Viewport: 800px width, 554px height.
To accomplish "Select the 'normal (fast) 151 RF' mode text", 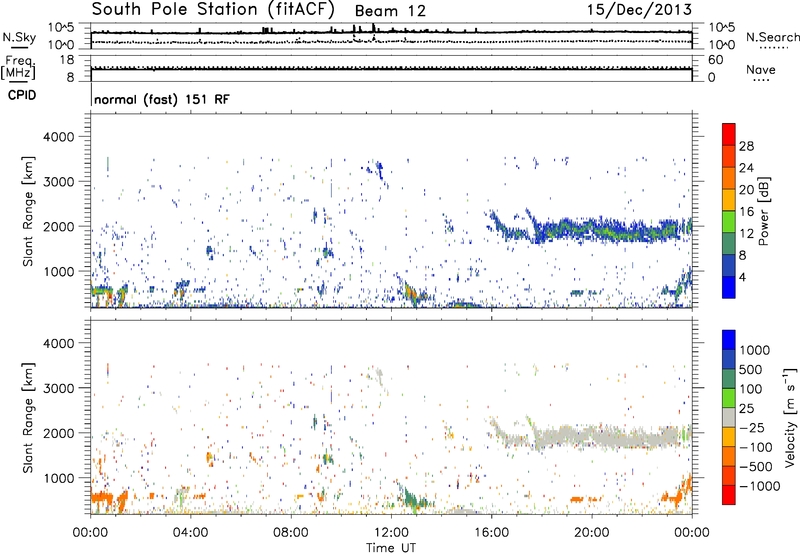I will pos(162,99).
